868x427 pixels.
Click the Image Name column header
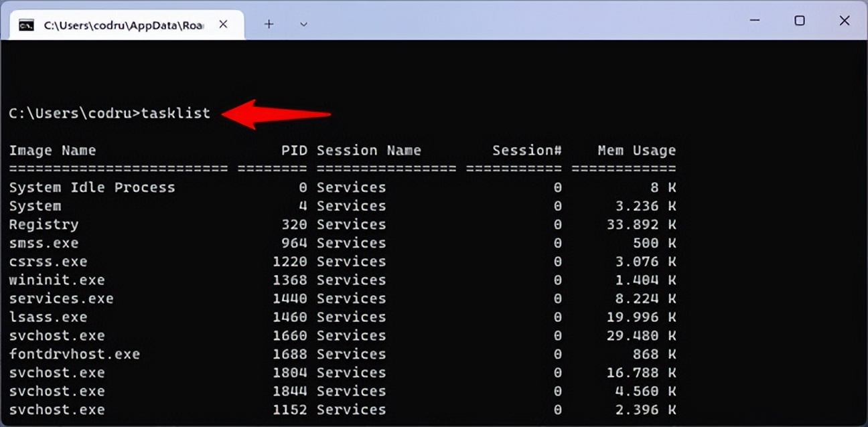(52, 151)
